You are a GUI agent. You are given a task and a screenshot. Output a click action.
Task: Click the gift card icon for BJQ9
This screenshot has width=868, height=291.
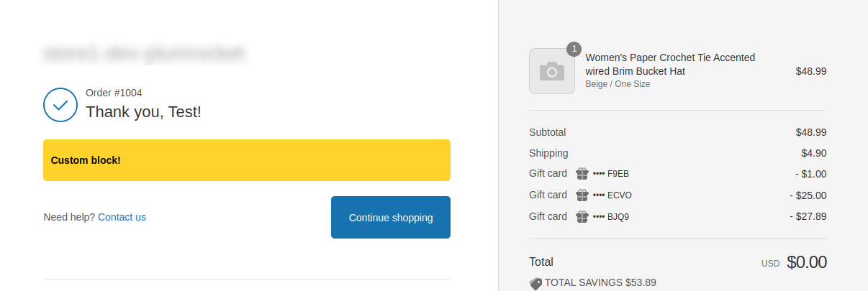point(582,216)
